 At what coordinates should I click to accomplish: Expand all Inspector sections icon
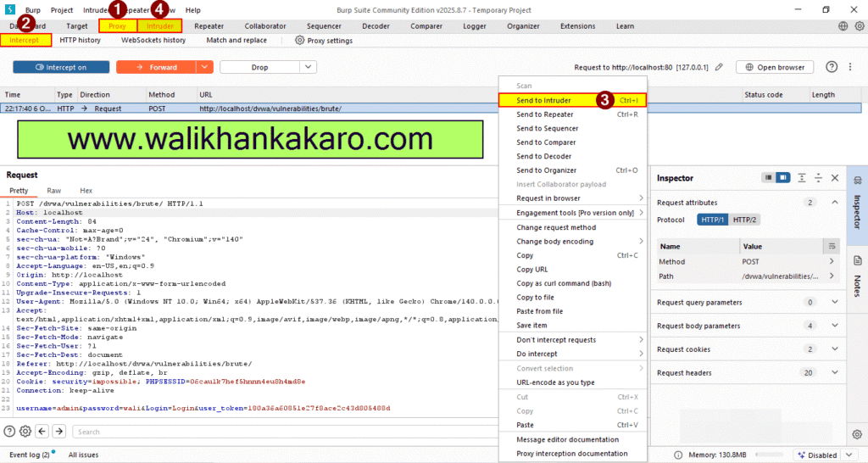(x=802, y=178)
